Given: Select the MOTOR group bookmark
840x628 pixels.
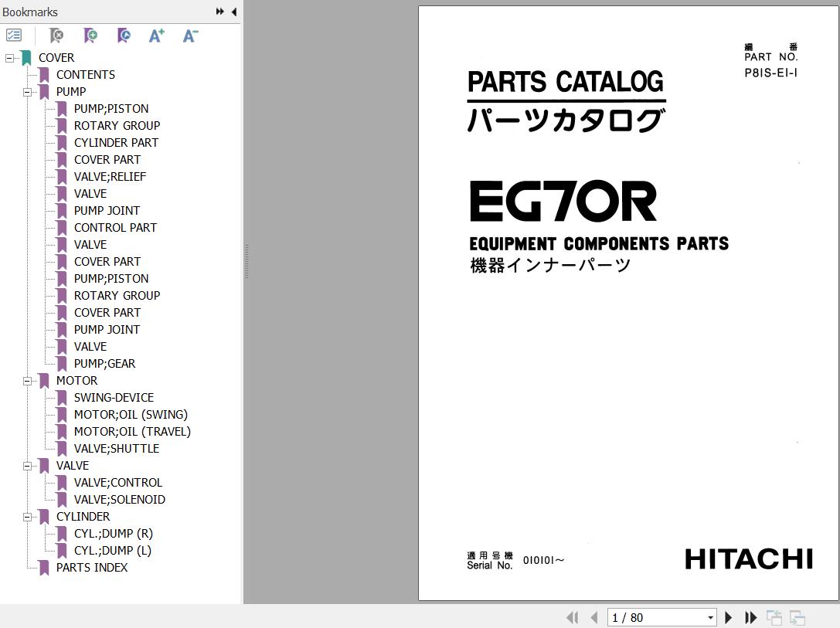Looking at the screenshot, I should pos(77,381).
